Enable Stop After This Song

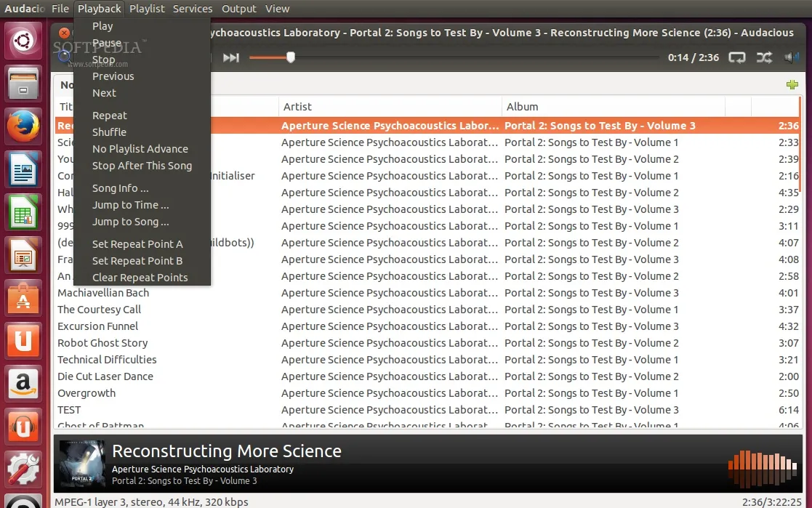(142, 166)
